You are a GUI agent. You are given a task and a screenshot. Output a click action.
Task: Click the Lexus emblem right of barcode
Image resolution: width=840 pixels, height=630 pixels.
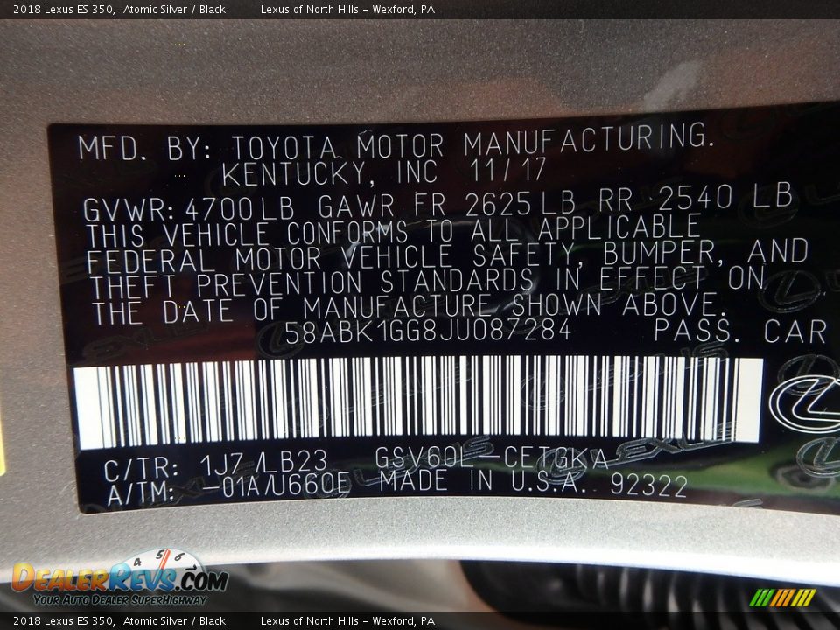click(803, 406)
